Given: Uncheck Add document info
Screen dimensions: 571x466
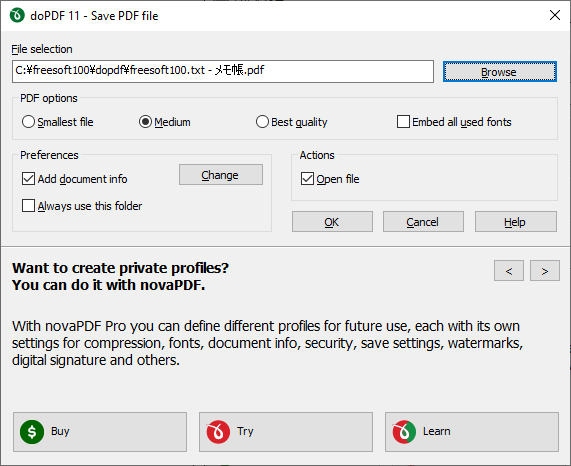Looking at the screenshot, I should [x=28, y=179].
